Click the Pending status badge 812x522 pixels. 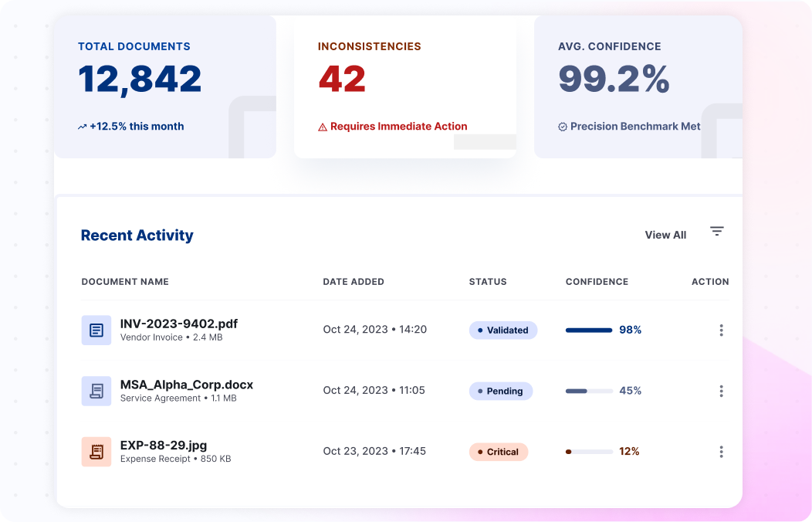pos(501,391)
